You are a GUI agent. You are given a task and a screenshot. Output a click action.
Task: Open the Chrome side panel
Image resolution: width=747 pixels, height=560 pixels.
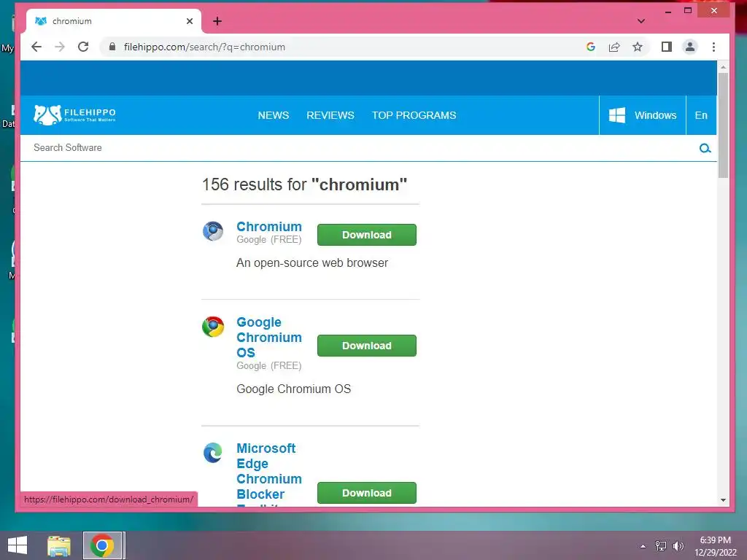667,47
